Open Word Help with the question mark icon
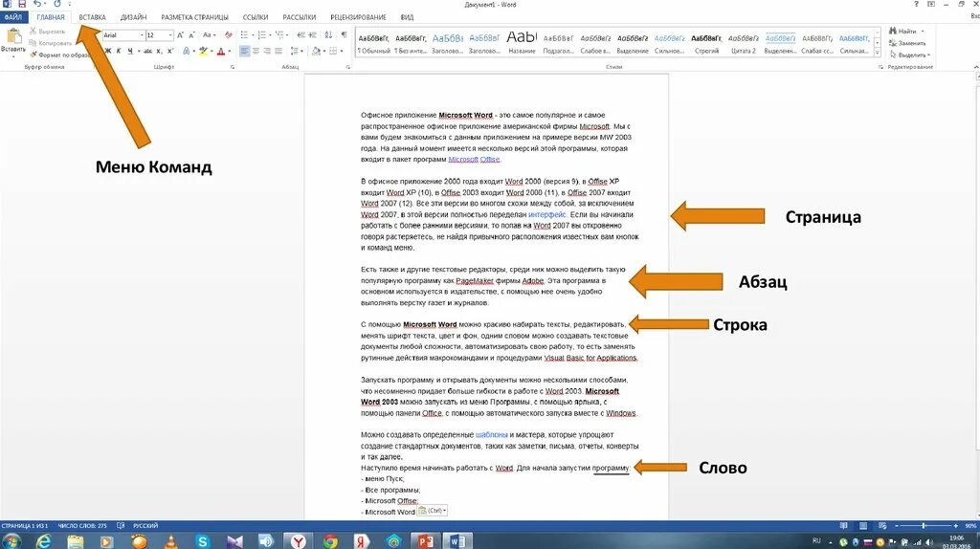Screen dimensions: 980x549 coord(916,5)
